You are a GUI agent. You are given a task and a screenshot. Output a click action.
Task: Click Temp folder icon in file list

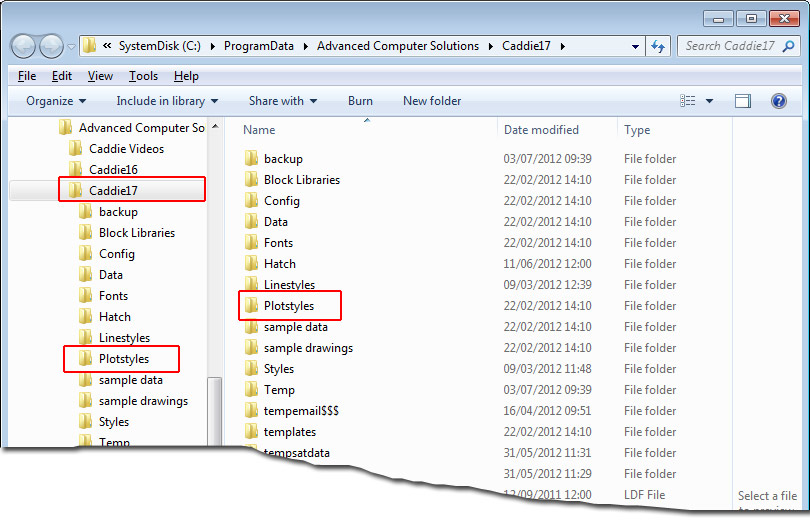[x=252, y=390]
